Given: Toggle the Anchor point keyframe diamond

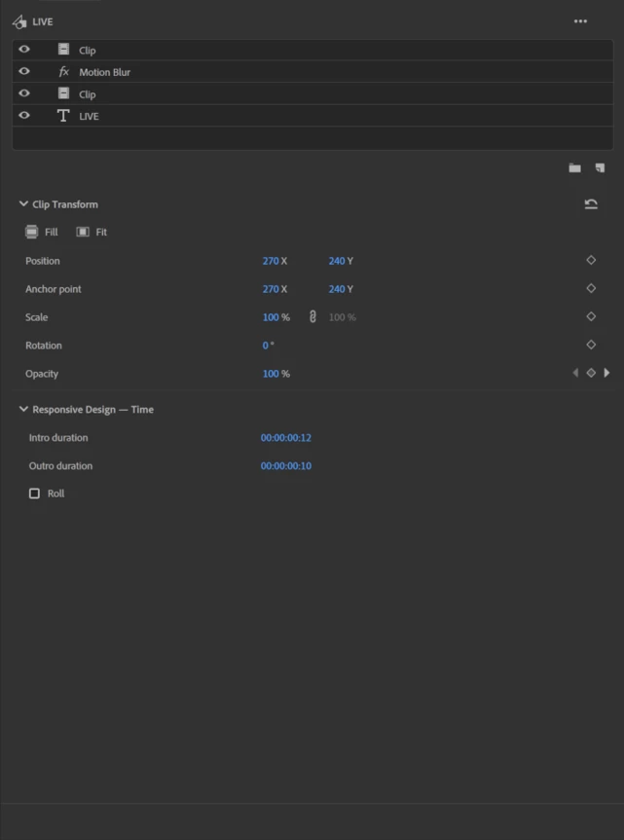Looking at the screenshot, I should pyautogui.click(x=591, y=288).
